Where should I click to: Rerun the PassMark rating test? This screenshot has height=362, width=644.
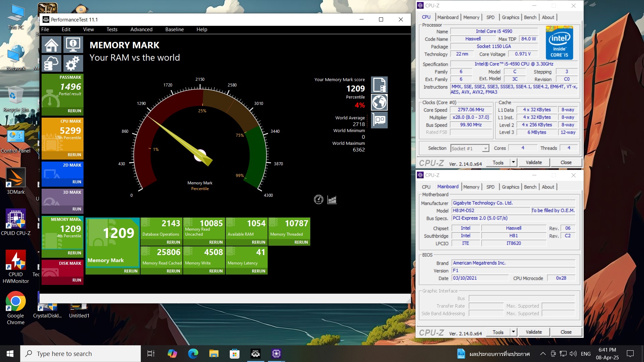tap(74, 111)
